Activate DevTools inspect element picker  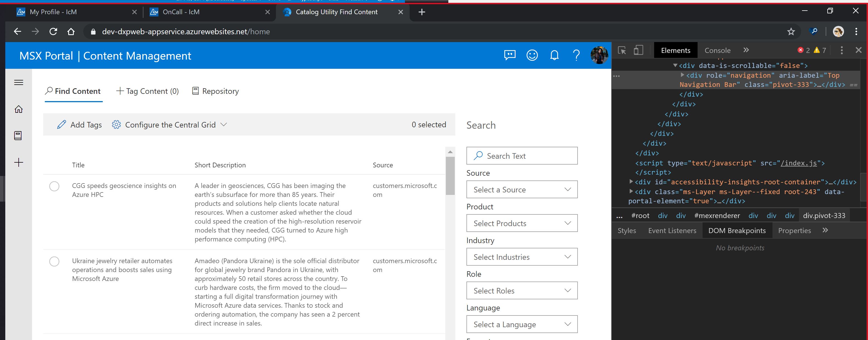622,51
